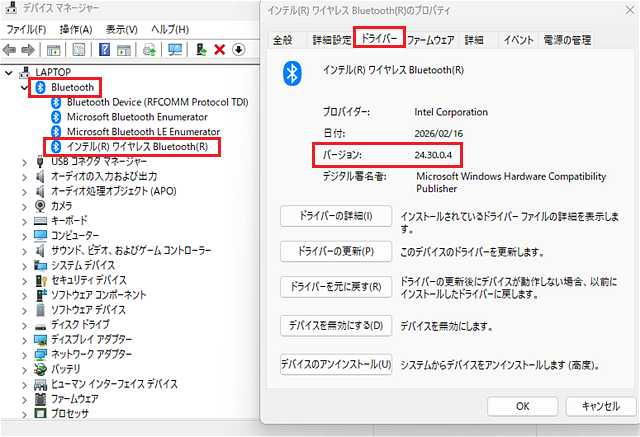The height and width of the screenshot is (437, 640).
Task: Expand サウンド、ビデオ、およびゲーム コントローラー node
Action: [x=24, y=251]
